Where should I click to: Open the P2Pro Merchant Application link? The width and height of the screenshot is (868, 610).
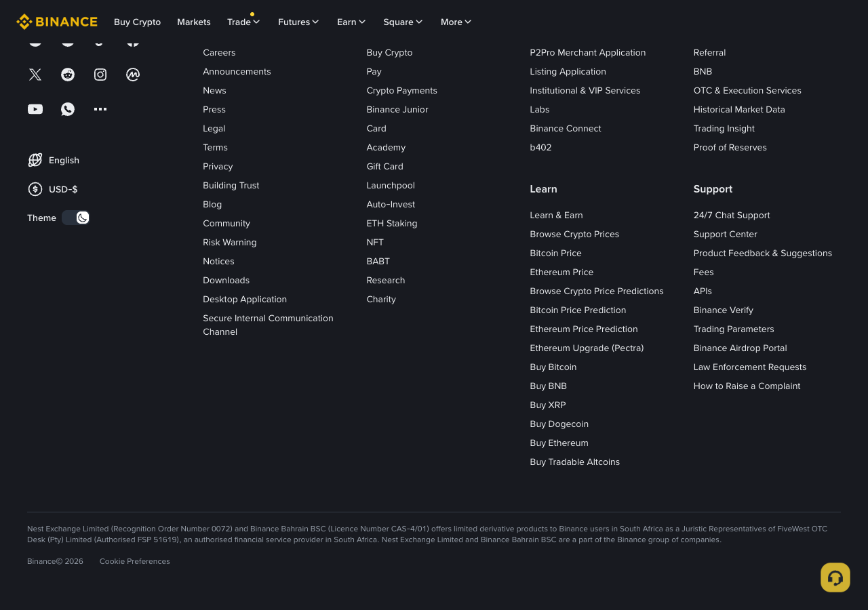(x=588, y=52)
